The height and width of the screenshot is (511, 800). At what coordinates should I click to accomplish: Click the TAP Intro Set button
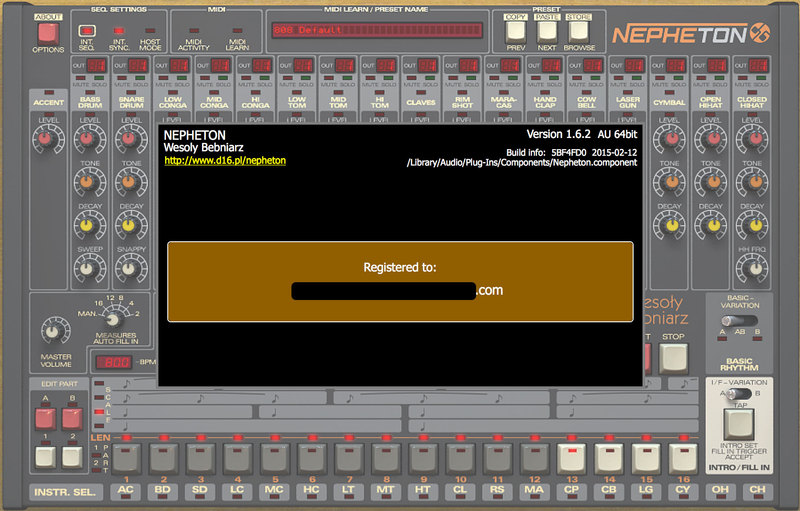click(x=738, y=424)
